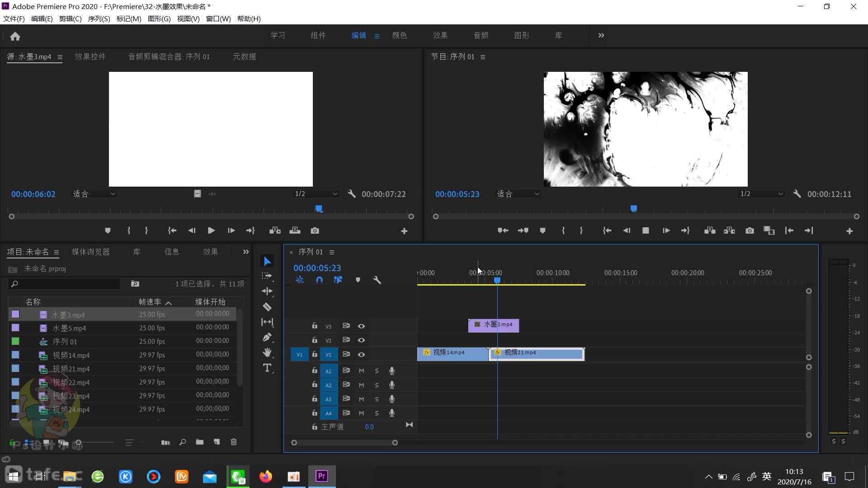The width and height of the screenshot is (868, 488).
Task: Click New Item icon in project panel
Action: click(x=217, y=442)
